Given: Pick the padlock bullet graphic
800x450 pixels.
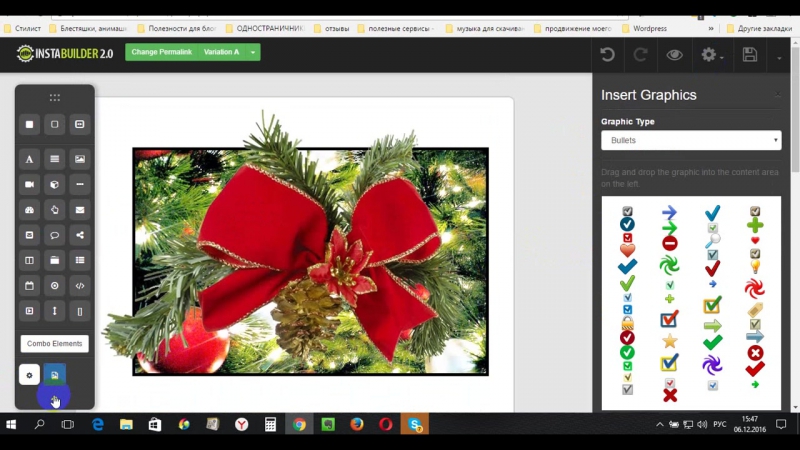Looking at the screenshot, I should coord(627,323).
